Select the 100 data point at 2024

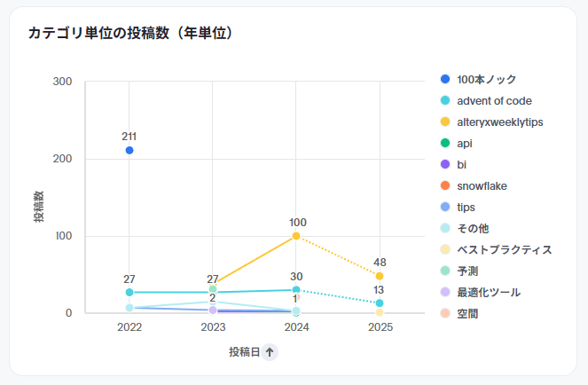pyautogui.click(x=296, y=236)
